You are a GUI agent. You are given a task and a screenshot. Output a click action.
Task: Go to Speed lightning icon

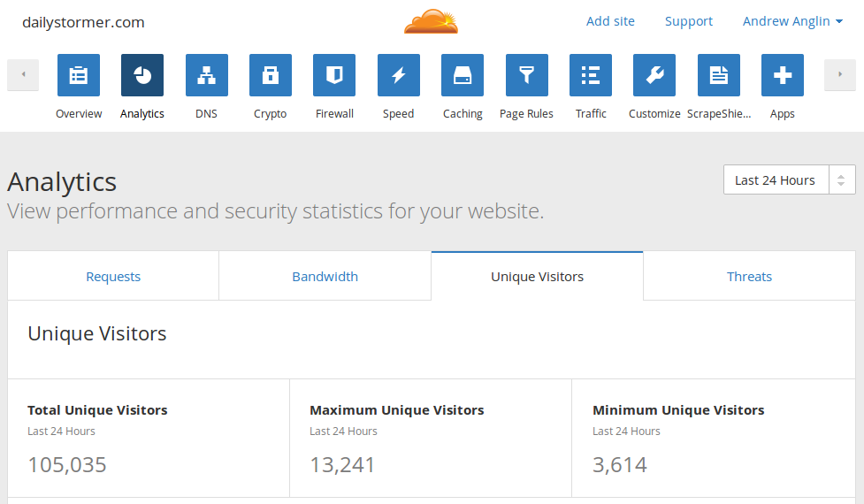399,75
